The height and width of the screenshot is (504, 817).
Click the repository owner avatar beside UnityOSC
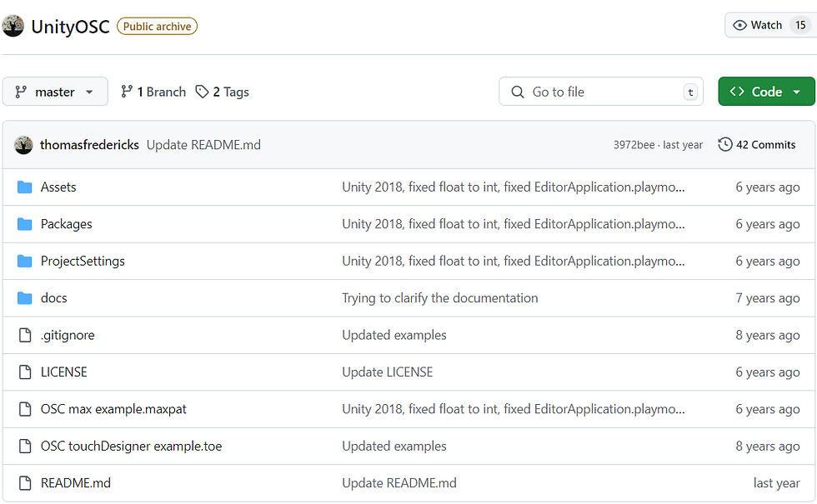tap(13, 26)
